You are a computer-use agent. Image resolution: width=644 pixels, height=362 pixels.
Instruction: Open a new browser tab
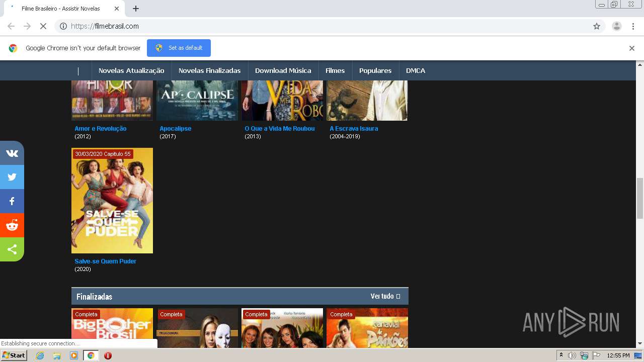(136, 9)
